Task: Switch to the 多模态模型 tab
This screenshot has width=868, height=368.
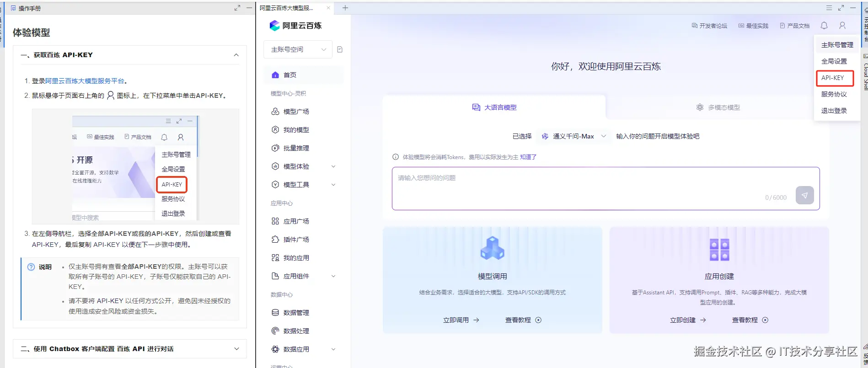Action: coord(718,107)
